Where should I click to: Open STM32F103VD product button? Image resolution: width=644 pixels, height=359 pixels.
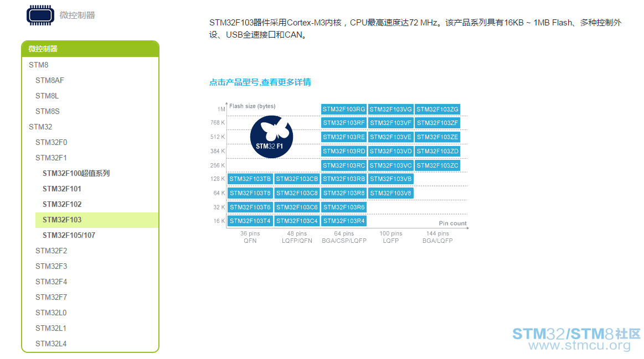[x=390, y=151]
